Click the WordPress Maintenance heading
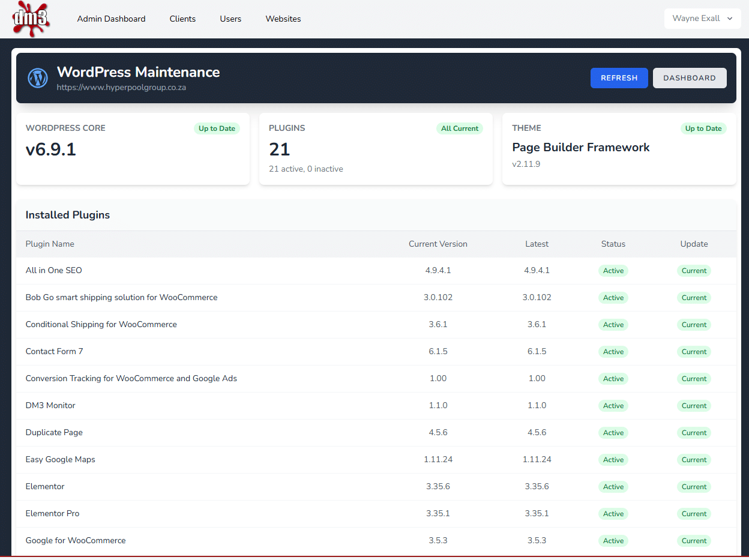 coord(138,72)
